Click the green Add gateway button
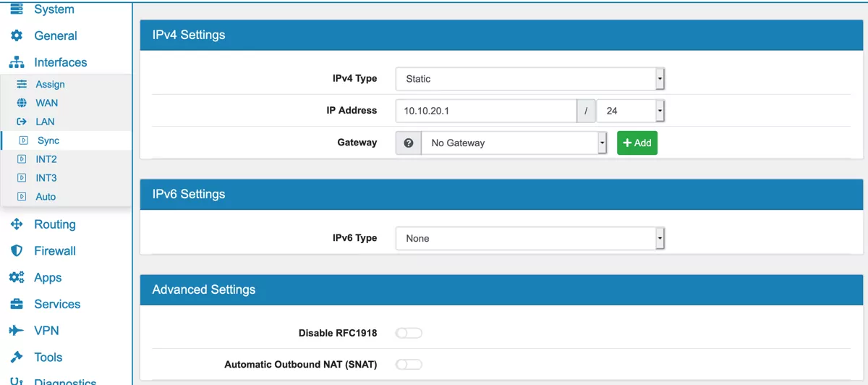868x385 pixels. pyautogui.click(x=637, y=143)
